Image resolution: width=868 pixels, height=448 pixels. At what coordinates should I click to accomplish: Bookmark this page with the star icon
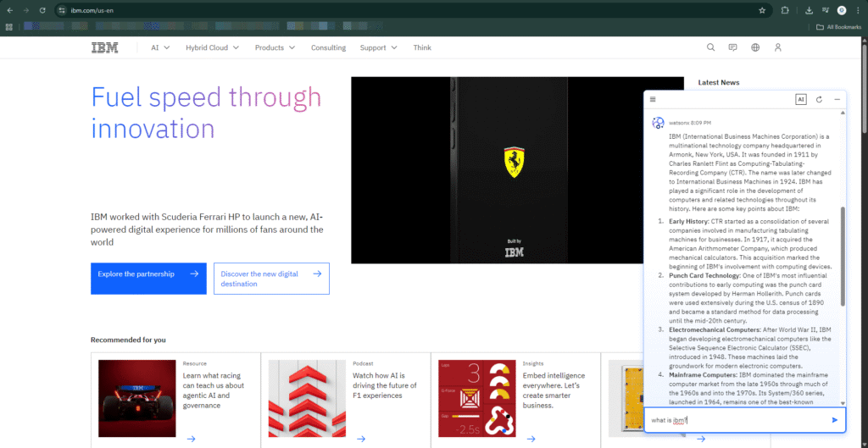762,10
